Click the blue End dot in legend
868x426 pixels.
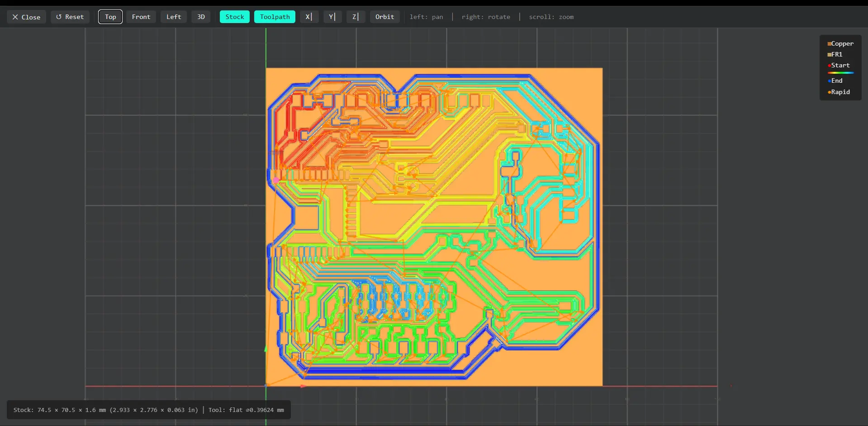coord(829,81)
